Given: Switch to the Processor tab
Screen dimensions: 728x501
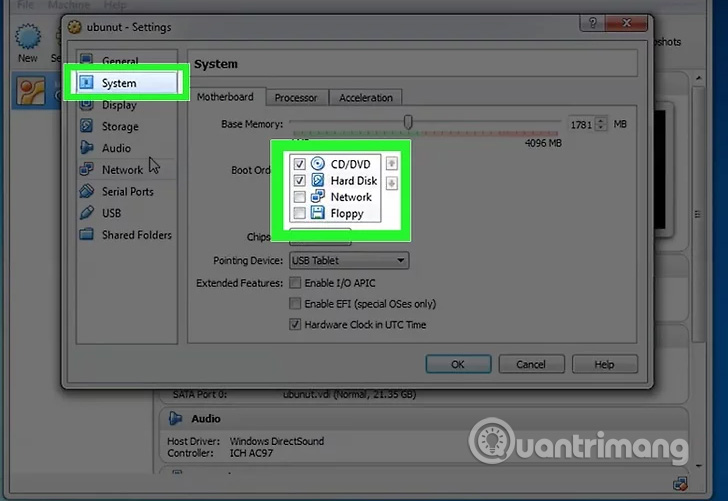Looking at the screenshot, I should (296, 98).
